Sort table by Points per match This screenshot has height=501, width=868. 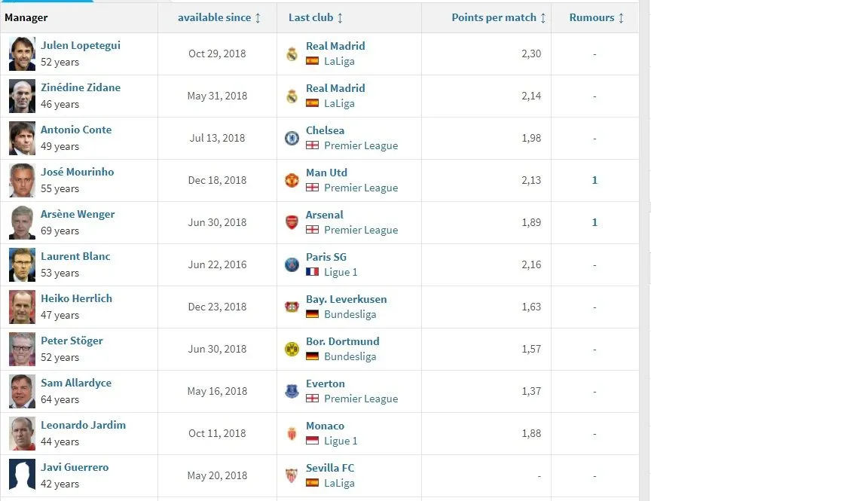498,17
